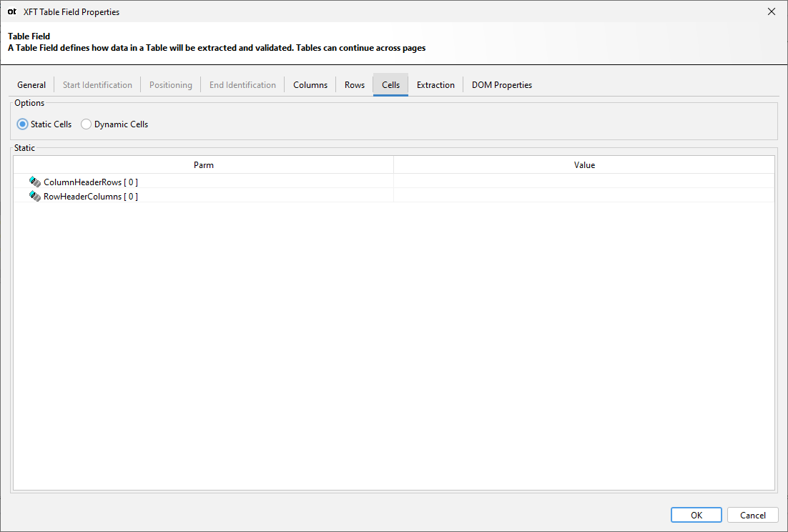Open the Start Identification tab
This screenshot has width=788, height=532.
click(x=97, y=84)
